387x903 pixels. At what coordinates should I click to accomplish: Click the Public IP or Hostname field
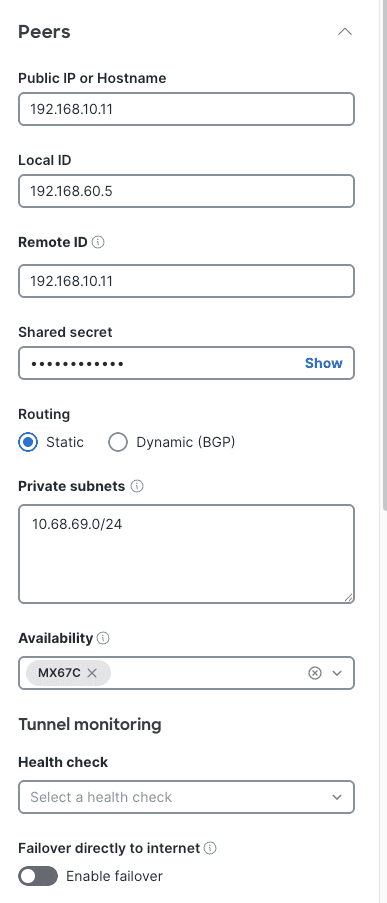tap(186, 109)
